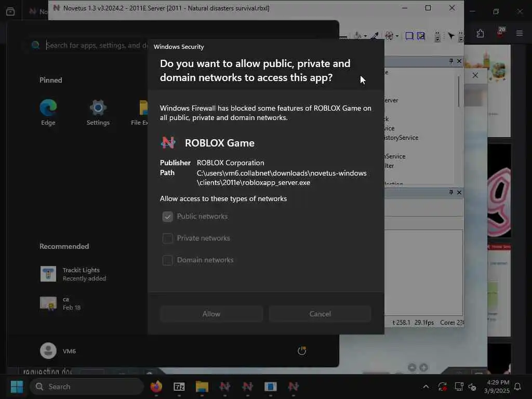The height and width of the screenshot is (399, 532).
Task: Open Settings from Start menu pinned apps
Action: click(98, 112)
